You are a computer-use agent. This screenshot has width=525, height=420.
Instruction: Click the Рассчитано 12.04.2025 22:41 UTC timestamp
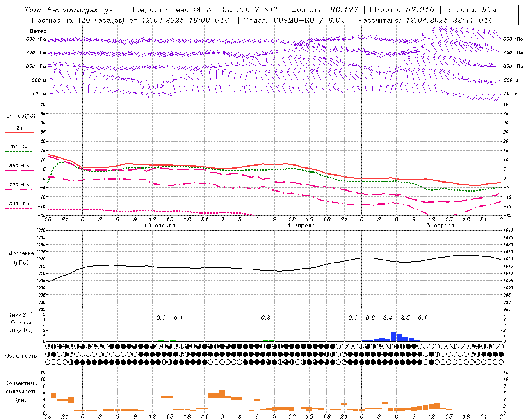(426, 20)
